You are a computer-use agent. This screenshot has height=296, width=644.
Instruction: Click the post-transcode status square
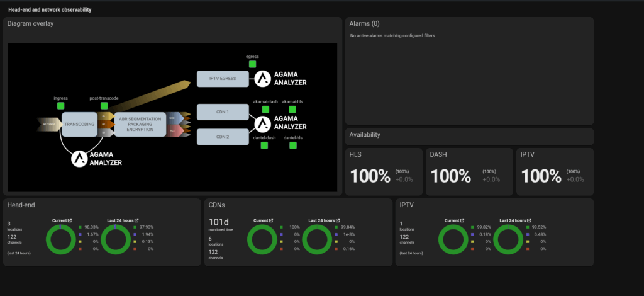[104, 106]
